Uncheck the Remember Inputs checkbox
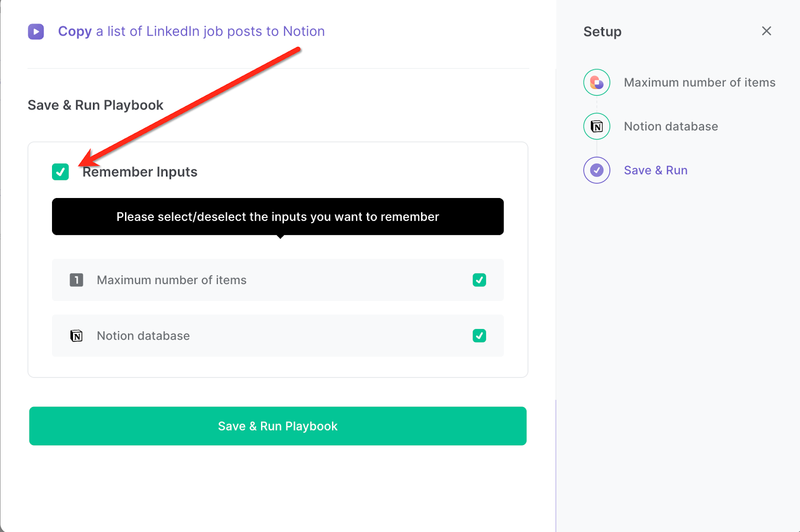This screenshot has width=800, height=532. 60,172
